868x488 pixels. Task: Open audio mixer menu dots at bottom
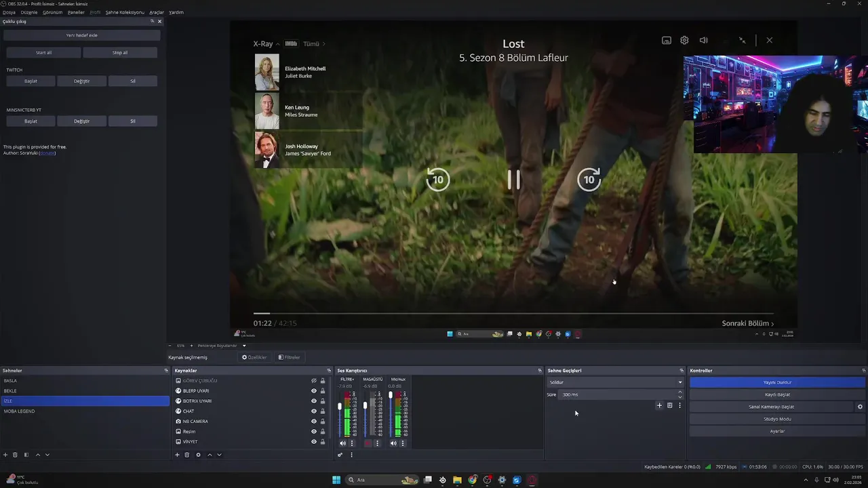tap(351, 455)
